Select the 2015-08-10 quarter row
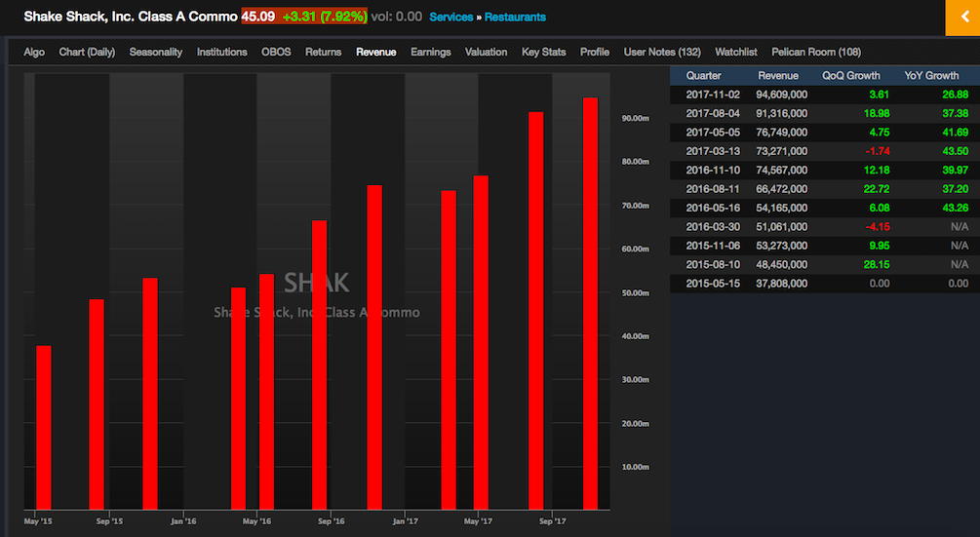Screen dimensions: 980x537 [x=825, y=264]
